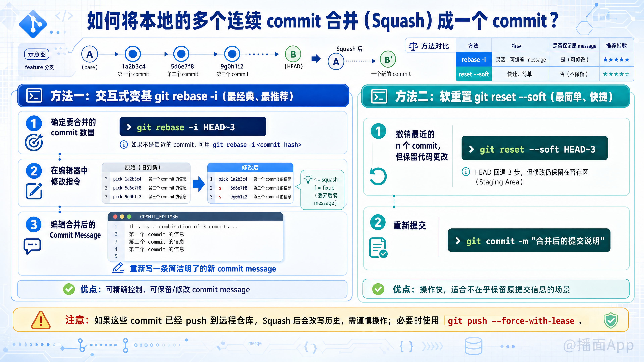Screen dimensions: 644x362
Task: Click the COMMIT_EDITMSG window title
Action: point(159,217)
